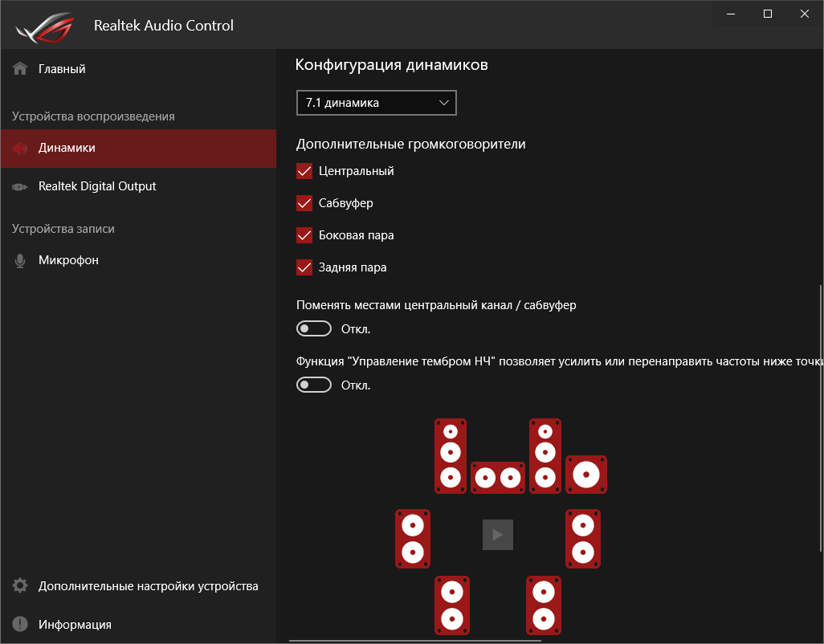The image size is (824, 644).
Task: Click the side left speaker icon
Action: pos(413,539)
